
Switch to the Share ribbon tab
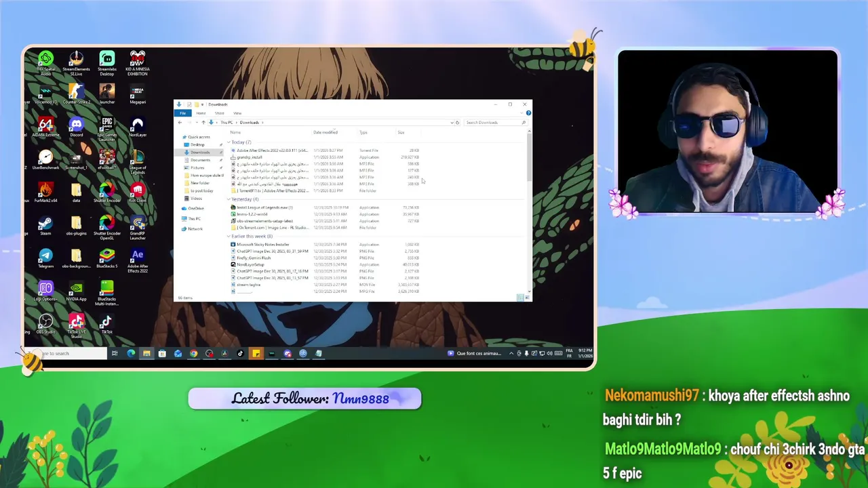tap(220, 113)
